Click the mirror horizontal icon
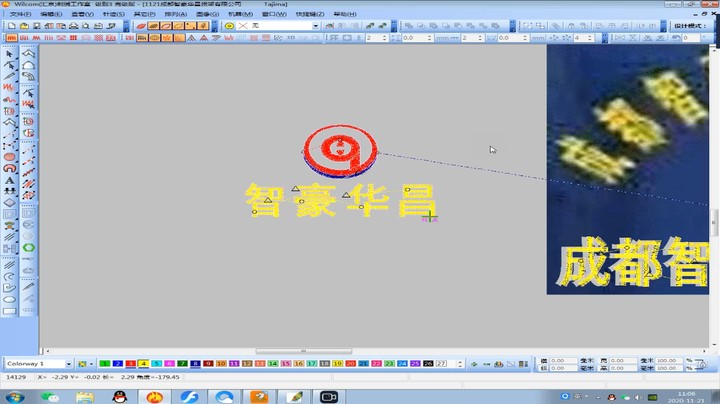720x404 pixels. click(x=619, y=38)
